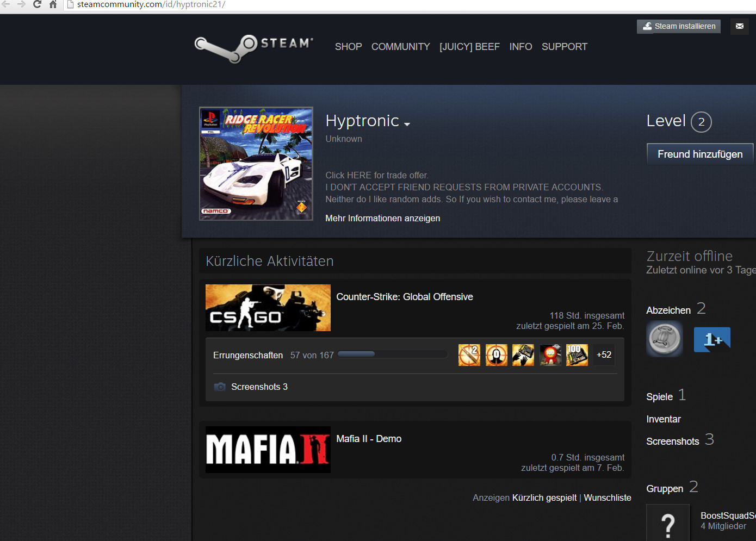Click the Steam logo in header
This screenshot has height=541, width=756.
coord(253,47)
